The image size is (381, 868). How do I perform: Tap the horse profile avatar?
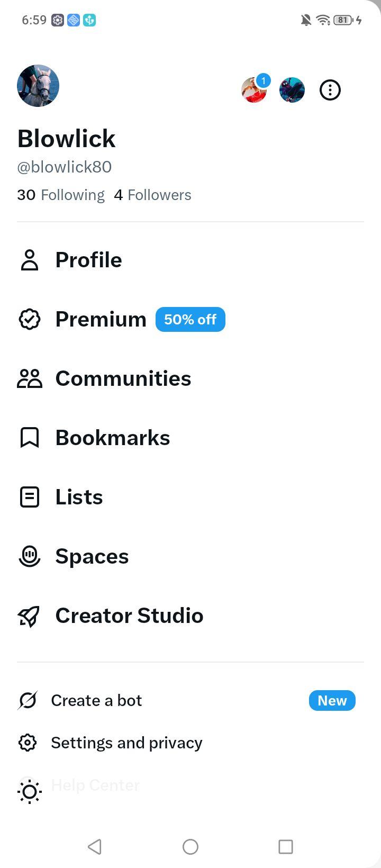(38, 86)
